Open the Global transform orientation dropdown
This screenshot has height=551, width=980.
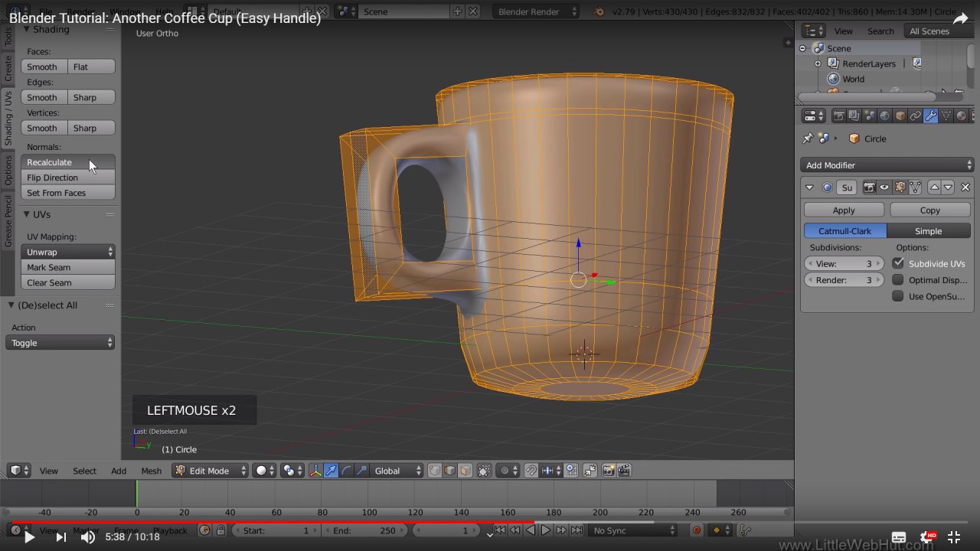[x=397, y=471]
